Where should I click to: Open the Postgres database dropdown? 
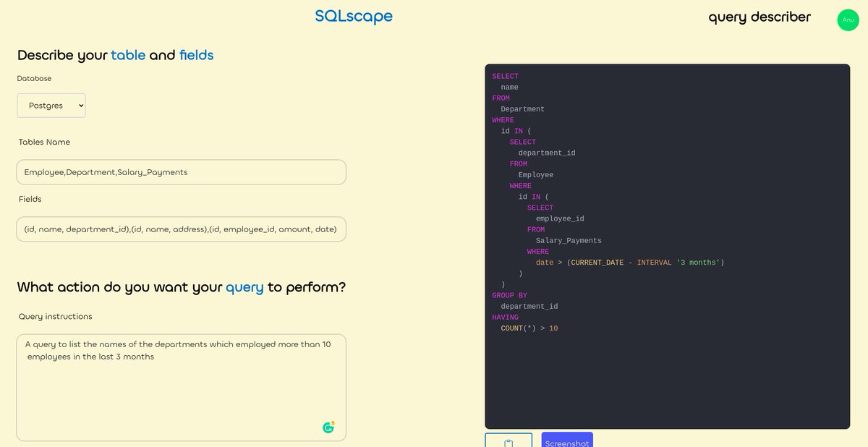51,106
